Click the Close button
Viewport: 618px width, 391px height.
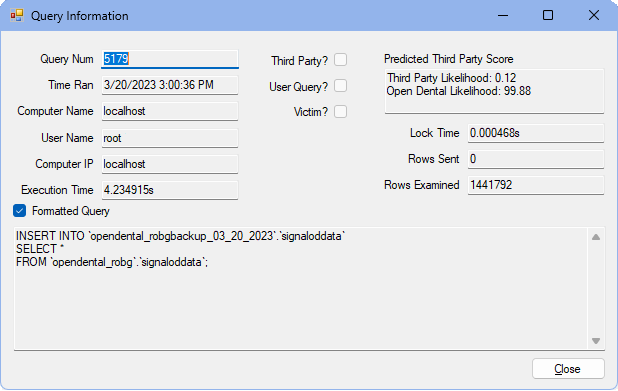(x=568, y=369)
